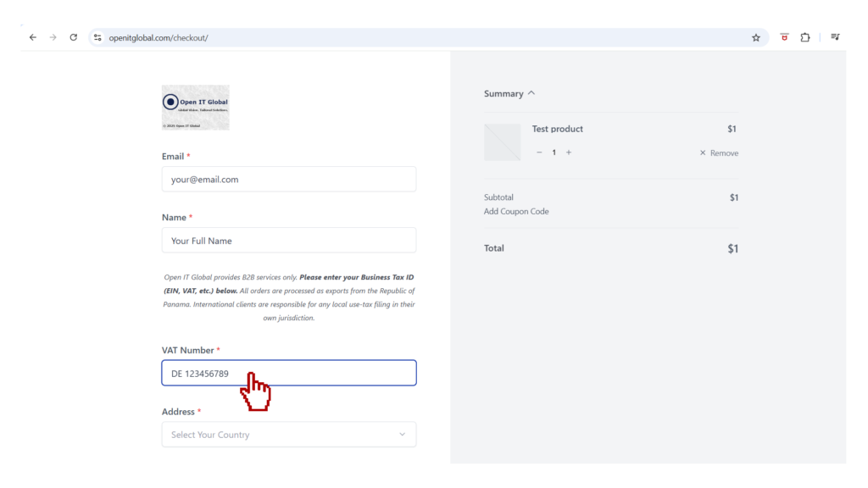Open the Extensions puzzle-piece menu

coord(805,37)
